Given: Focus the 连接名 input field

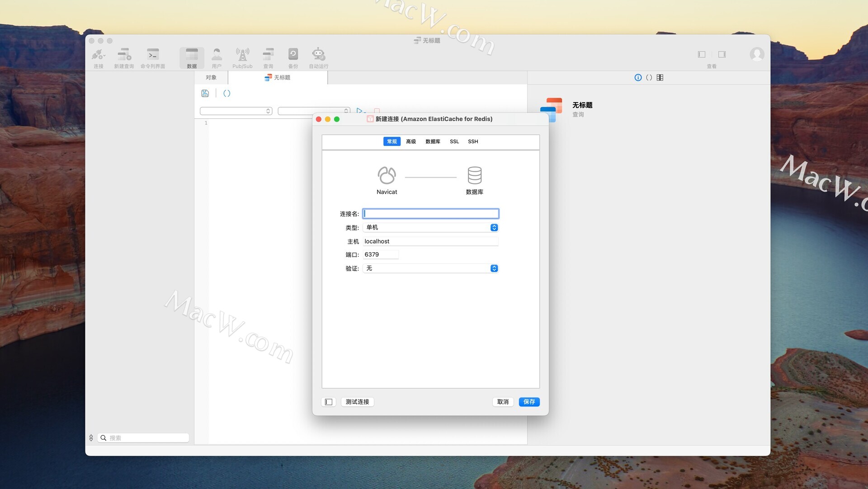Looking at the screenshot, I should 430,213.
